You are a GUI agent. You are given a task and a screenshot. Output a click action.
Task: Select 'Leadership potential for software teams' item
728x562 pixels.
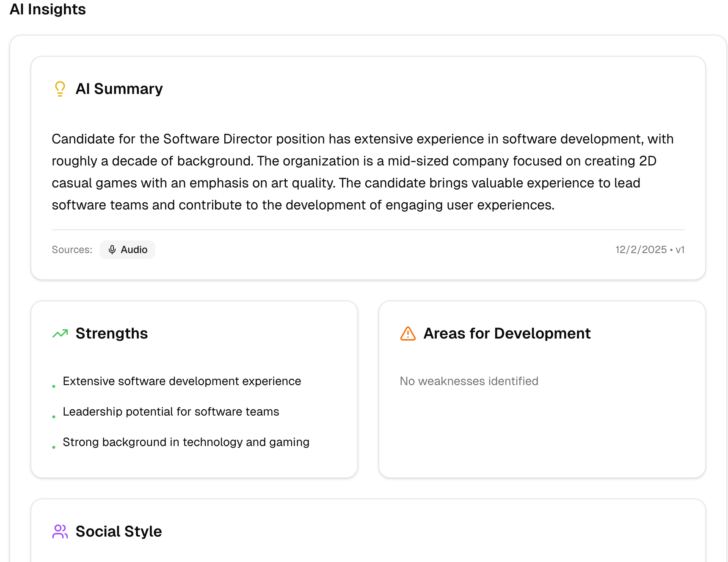(x=171, y=412)
